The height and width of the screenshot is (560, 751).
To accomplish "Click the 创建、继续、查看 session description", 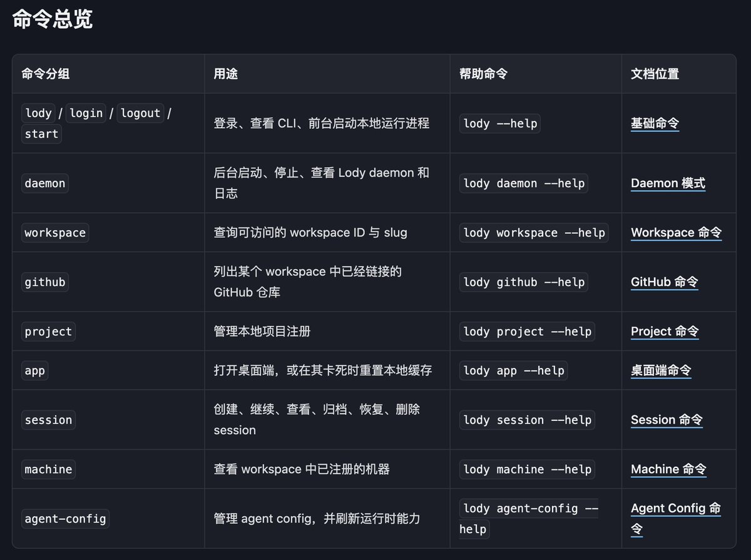I will point(317,420).
